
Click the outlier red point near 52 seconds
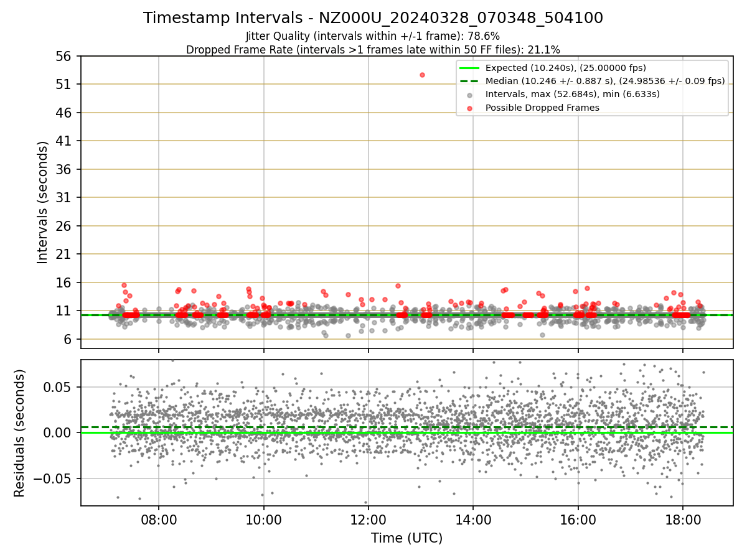point(422,75)
